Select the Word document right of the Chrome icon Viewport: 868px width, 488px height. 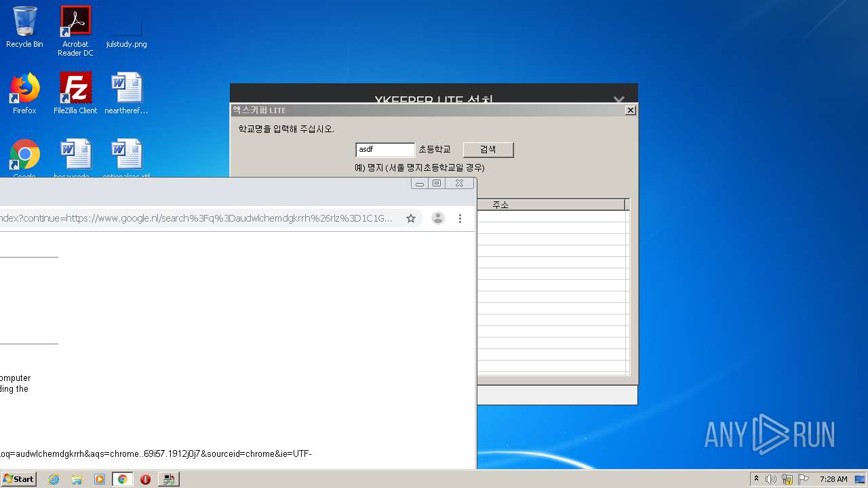click(x=75, y=159)
